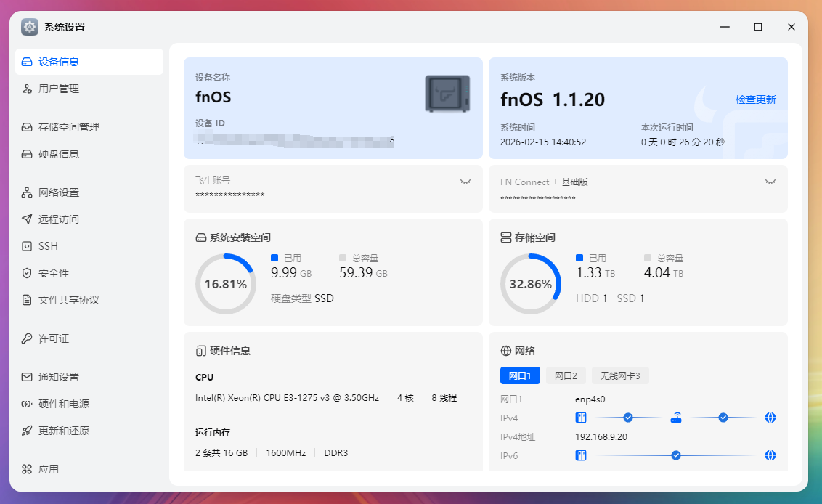Click the 8 线程 thread count text

(x=444, y=398)
